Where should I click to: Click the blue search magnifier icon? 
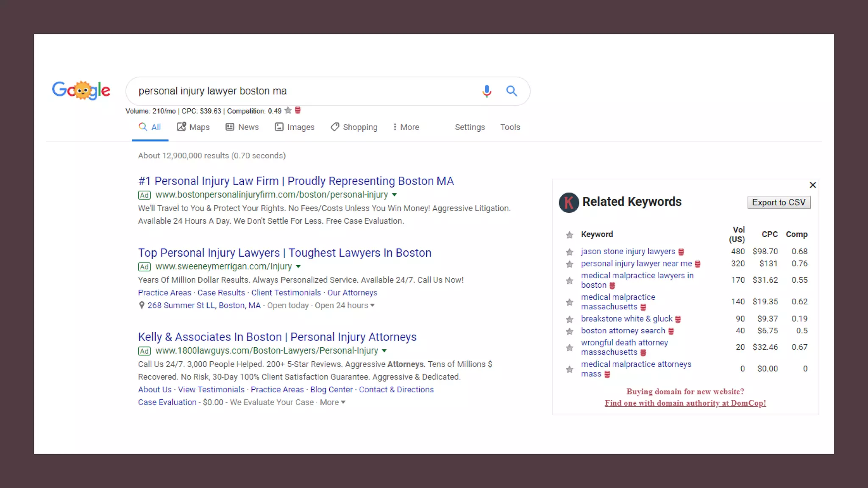(512, 91)
